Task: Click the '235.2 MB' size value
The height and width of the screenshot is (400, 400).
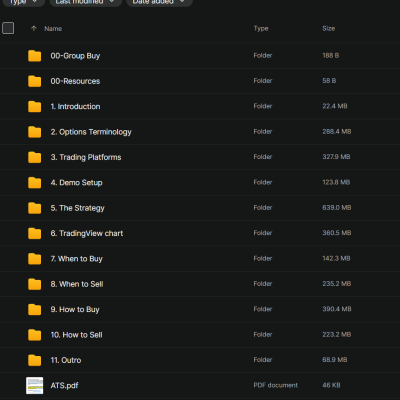Action: pyautogui.click(x=337, y=284)
